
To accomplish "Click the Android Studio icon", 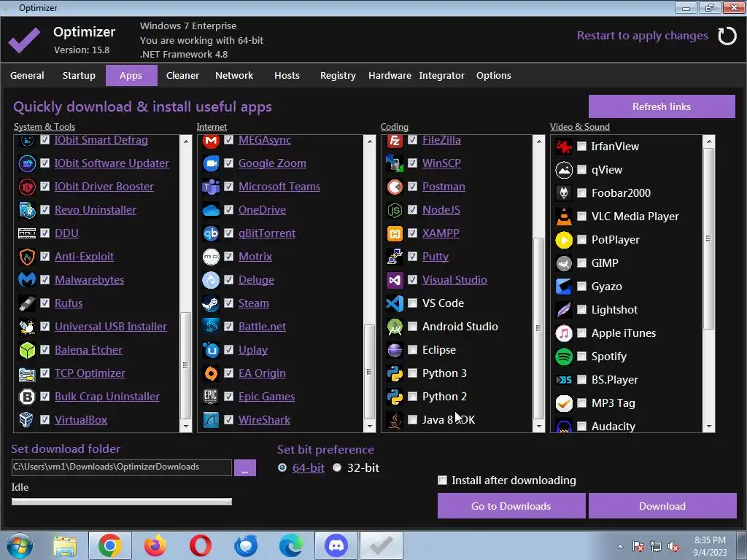I will [395, 327].
